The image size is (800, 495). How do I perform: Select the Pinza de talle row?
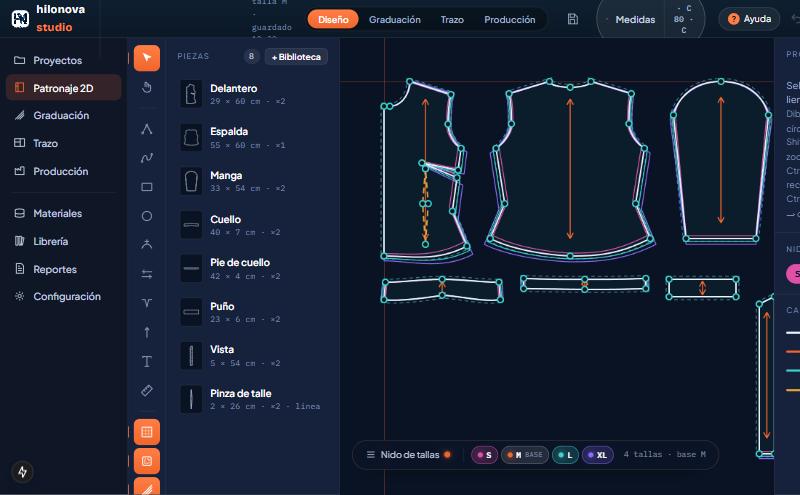(x=253, y=399)
